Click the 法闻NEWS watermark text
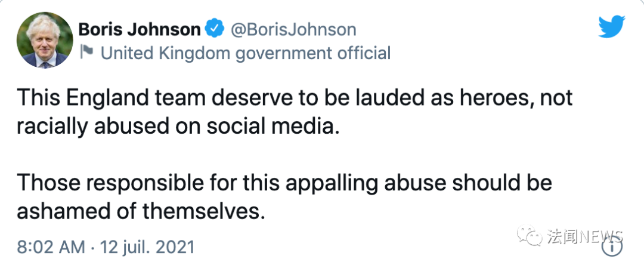 tap(584, 236)
